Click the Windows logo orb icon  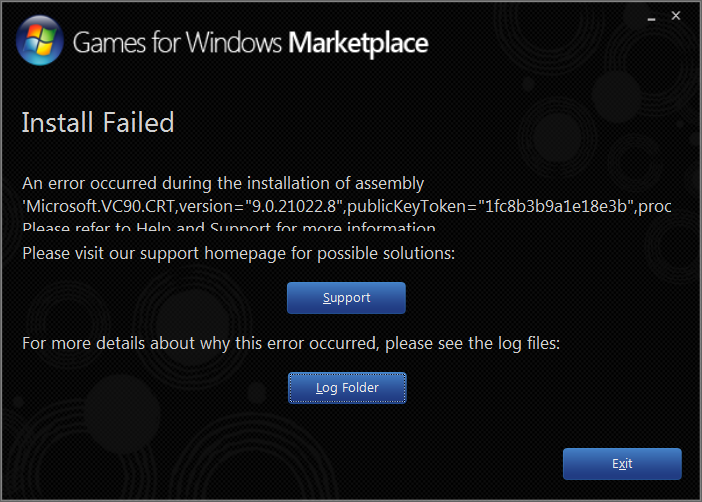(39, 40)
